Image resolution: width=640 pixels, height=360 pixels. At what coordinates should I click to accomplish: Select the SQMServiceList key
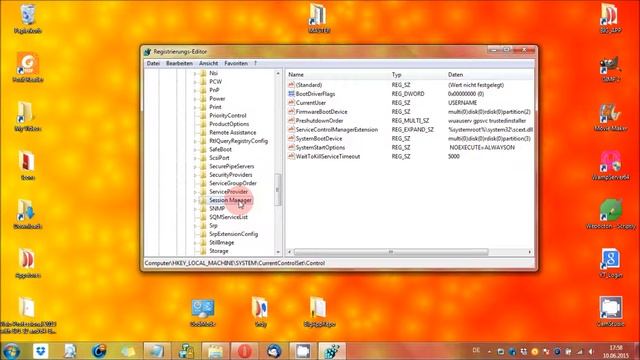click(x=228, y=217)
